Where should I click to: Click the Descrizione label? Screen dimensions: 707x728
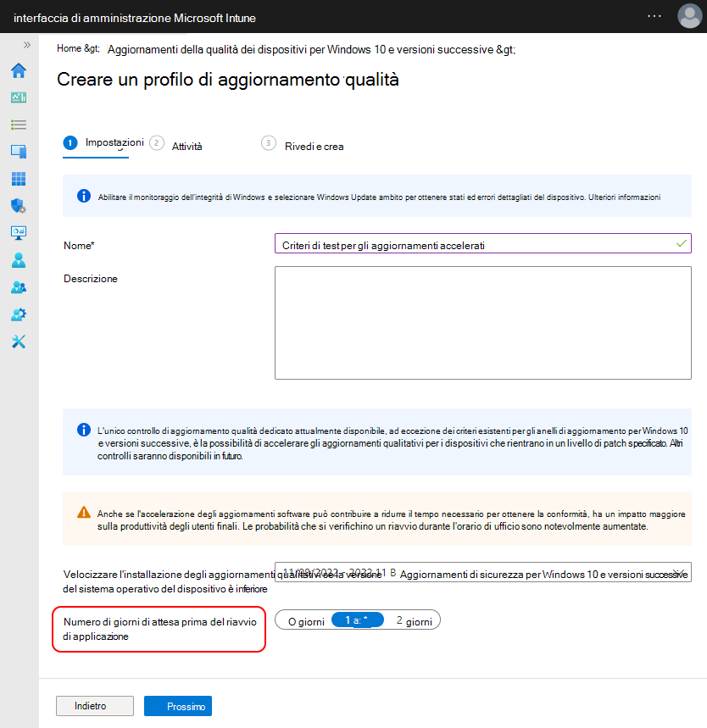point(91,279)
